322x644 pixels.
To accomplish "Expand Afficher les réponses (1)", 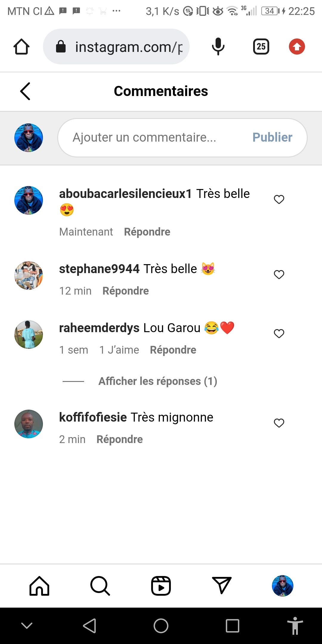I will (x=158, y=381).
